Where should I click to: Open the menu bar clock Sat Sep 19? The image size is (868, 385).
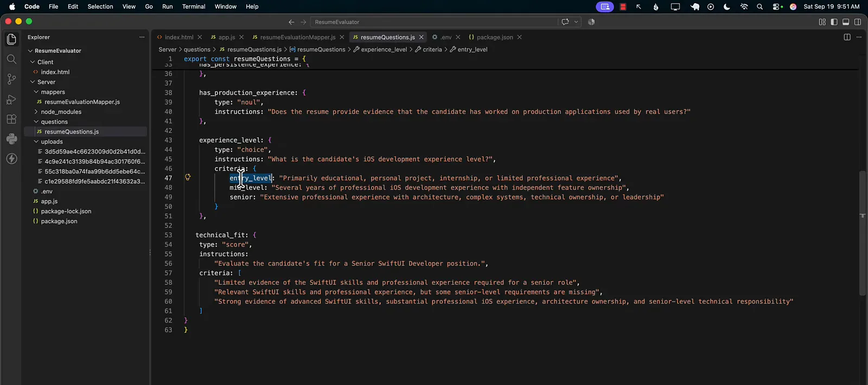832,7
